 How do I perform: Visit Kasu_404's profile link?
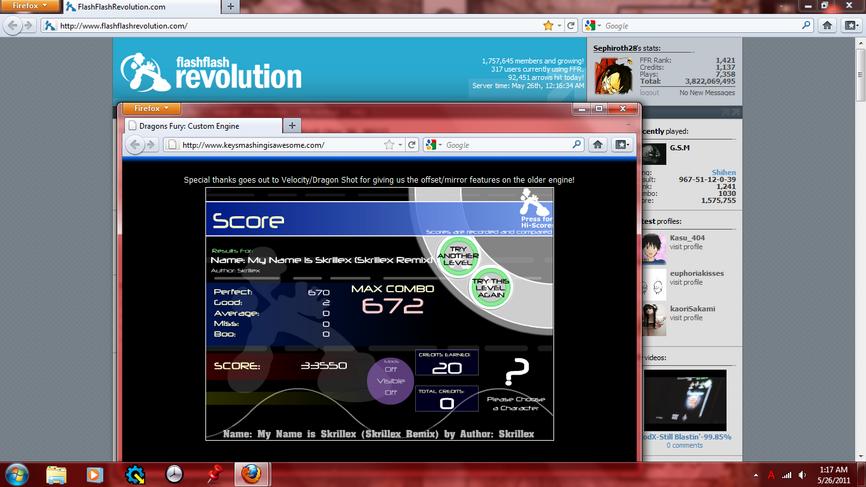[x=686, y=247]
